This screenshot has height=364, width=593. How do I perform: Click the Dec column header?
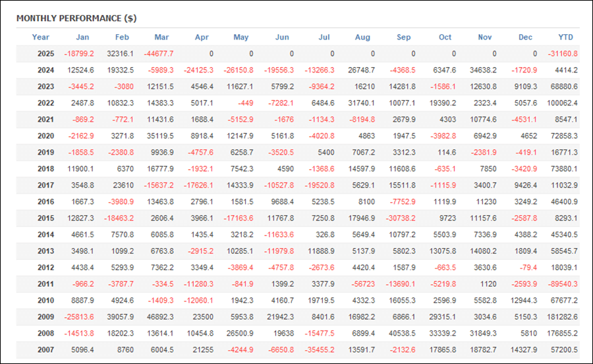[x=525, y=37]
